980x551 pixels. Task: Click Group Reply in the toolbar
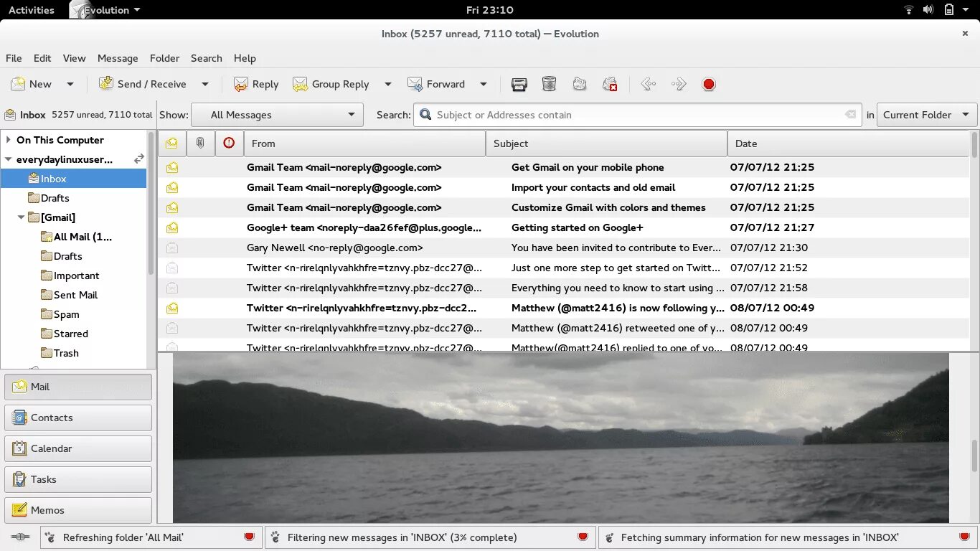331,84
